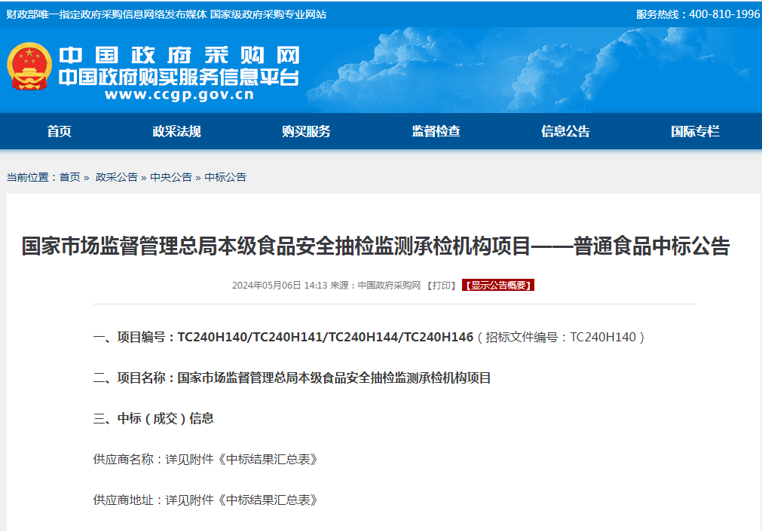Open the 政采法规 navigation item

pos(176,131)
